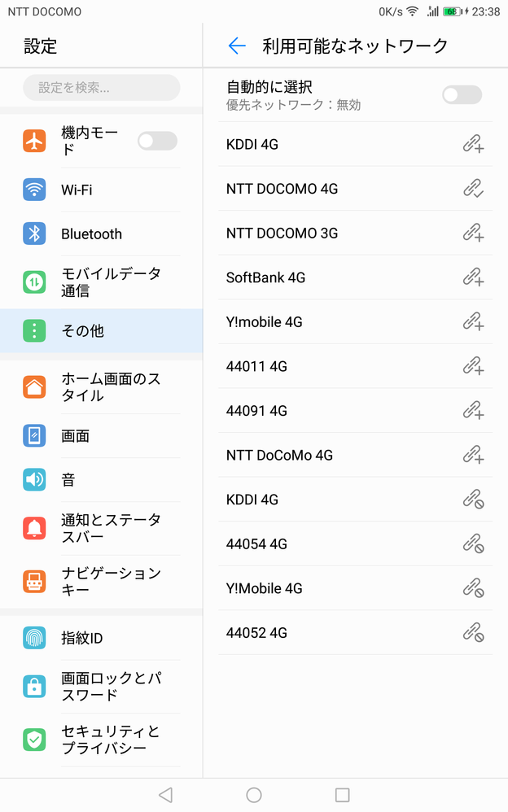
Task: Tap the link-plus icon beside NTT DOCOMO 3G
Action: coord(473,233)
